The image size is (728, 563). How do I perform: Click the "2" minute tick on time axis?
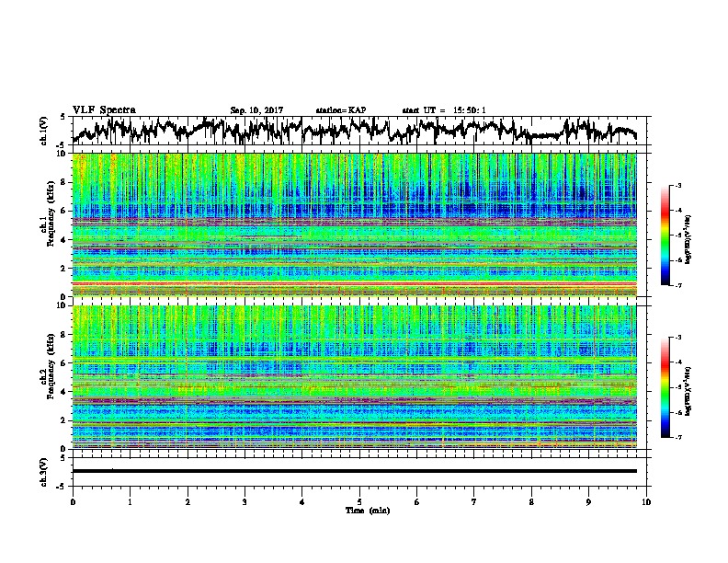(188, 502)
